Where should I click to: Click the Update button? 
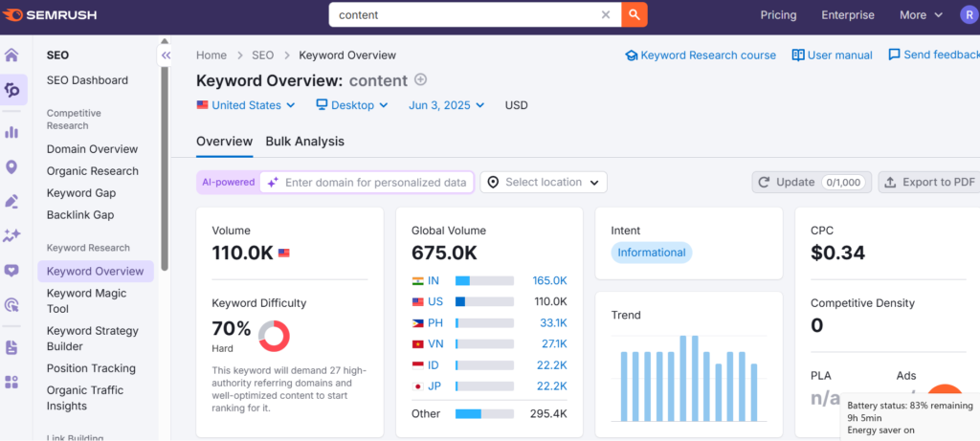coord(812,183)
